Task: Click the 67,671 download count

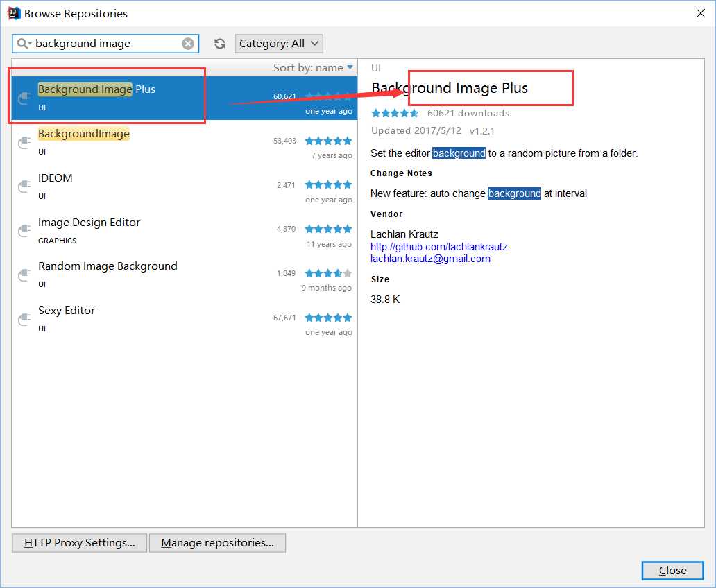Action: click(x=284, y=318)
